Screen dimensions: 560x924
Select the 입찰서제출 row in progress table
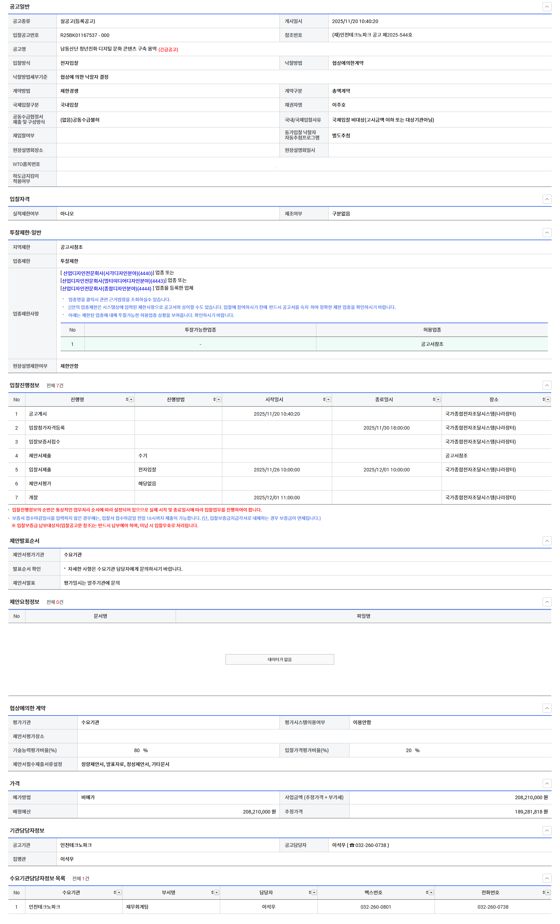click(x=40, y=470)
